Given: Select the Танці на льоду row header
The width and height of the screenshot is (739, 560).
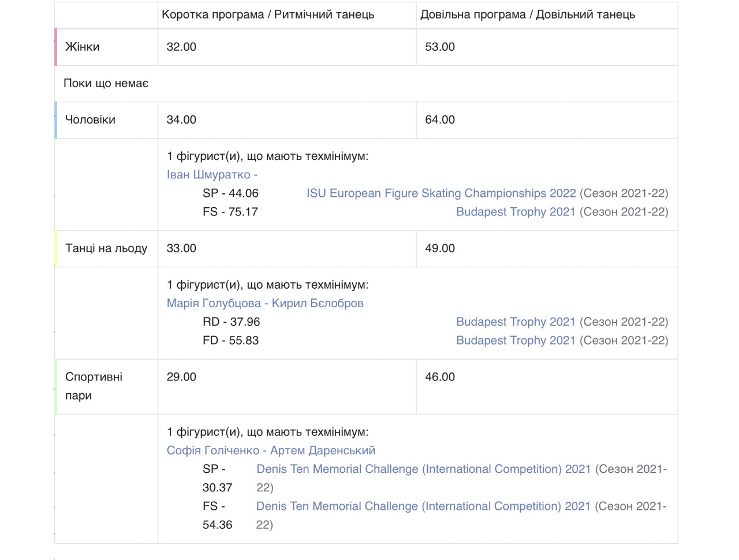Looking at the screenshot, I should [106, 248].
